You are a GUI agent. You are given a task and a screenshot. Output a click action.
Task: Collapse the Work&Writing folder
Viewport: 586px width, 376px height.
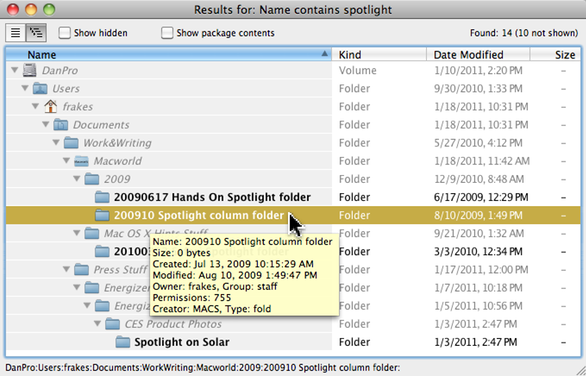[x=56, y=143]
